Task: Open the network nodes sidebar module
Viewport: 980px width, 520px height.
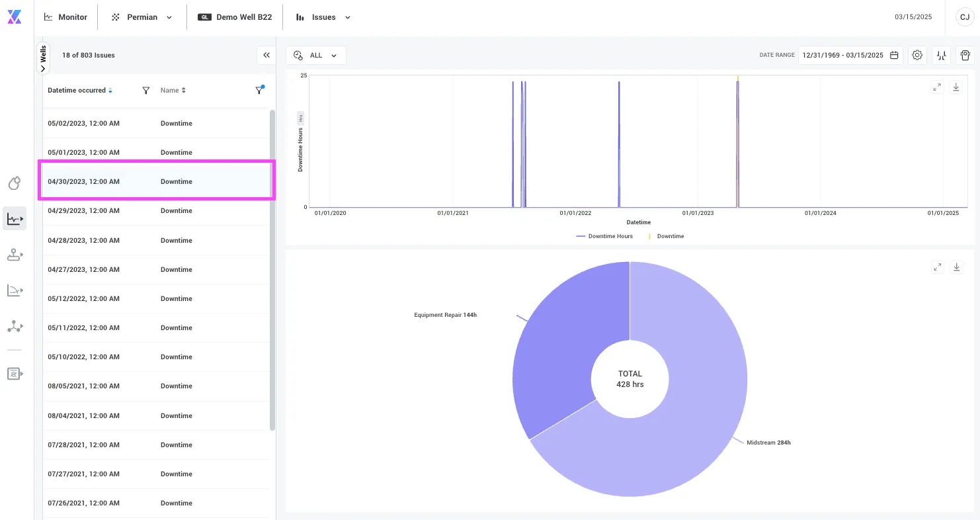Action: pos(15,325)
